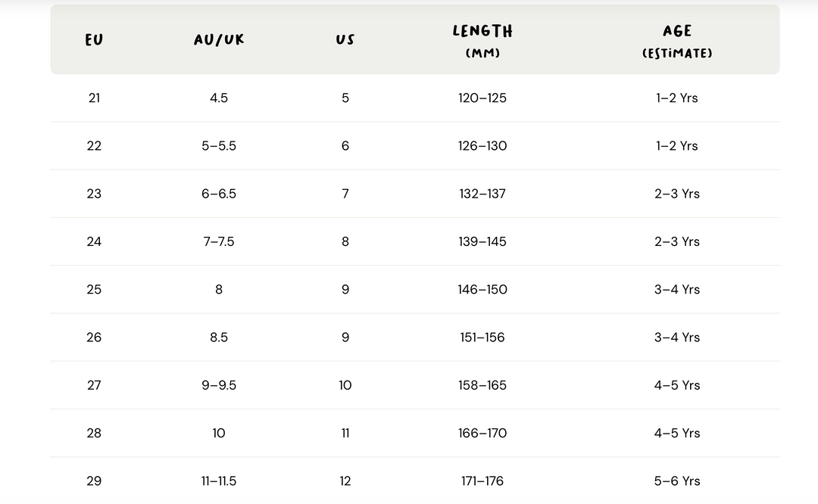Click the US column header

[345, 39]
